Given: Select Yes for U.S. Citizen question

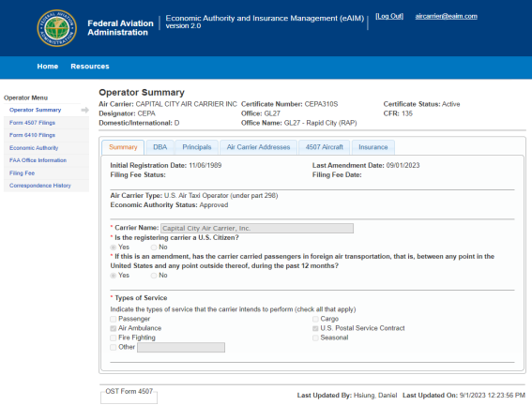Looking at the screenshot, I should click(114, 247).
